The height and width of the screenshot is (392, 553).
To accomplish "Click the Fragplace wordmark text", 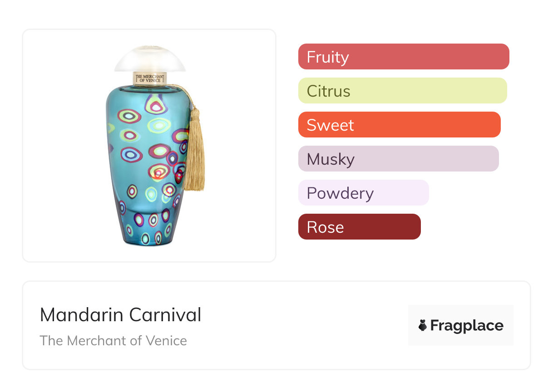I will pyautogui.click(x=467, y=325).
